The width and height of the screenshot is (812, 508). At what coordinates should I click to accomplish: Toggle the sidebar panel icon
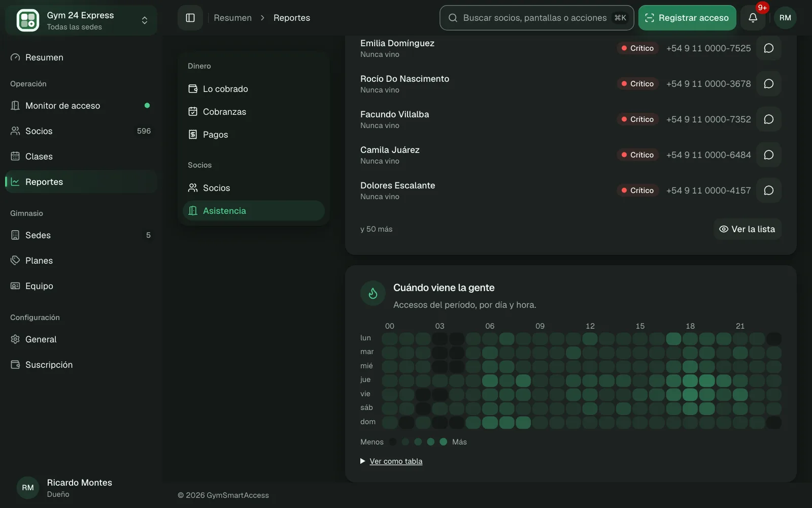click(190, 18)
